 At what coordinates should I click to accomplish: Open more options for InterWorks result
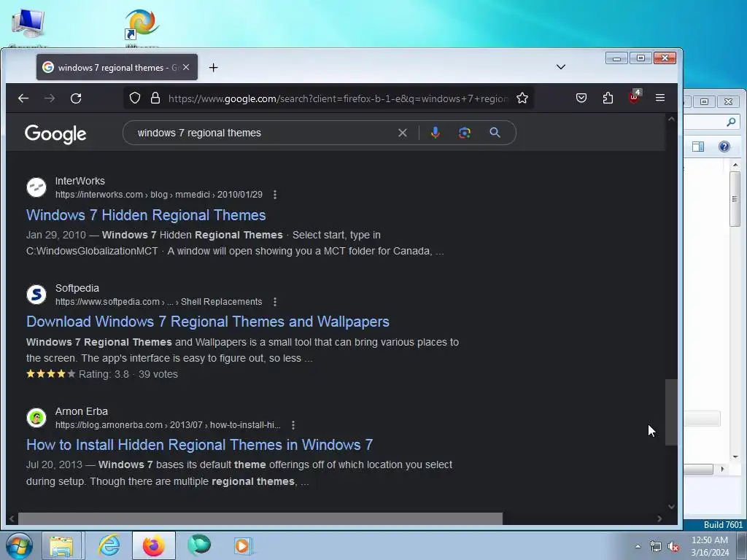pos(275,195)
